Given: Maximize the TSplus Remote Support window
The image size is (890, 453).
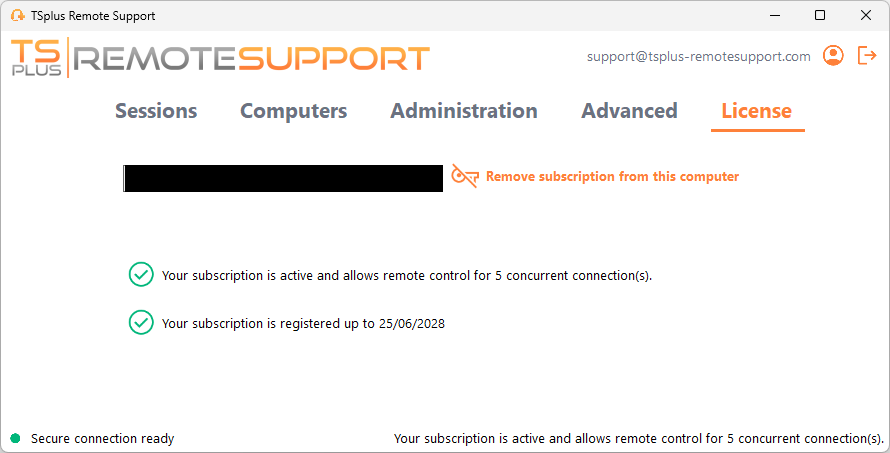Looking at the screenshot, I should pos(820,16).
